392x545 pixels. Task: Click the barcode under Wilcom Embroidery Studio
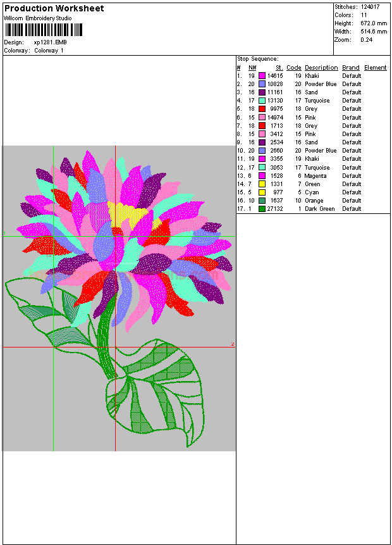(44, 30)
